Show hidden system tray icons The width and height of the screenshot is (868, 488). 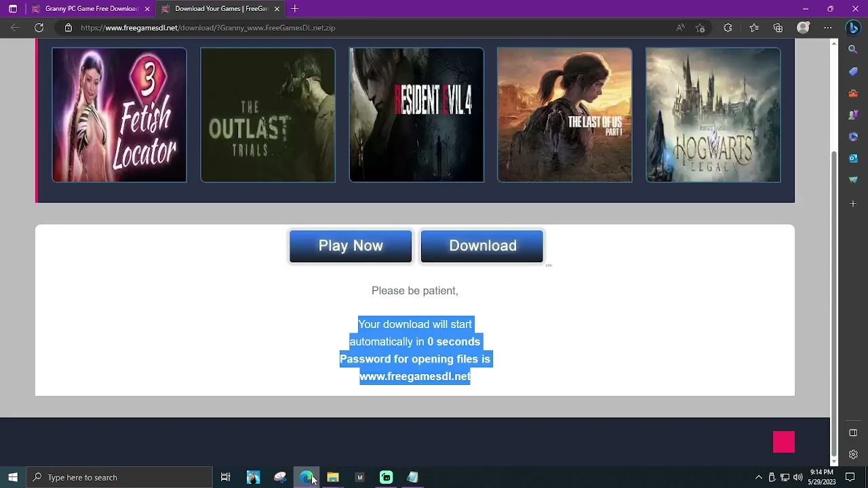[759, 477]
